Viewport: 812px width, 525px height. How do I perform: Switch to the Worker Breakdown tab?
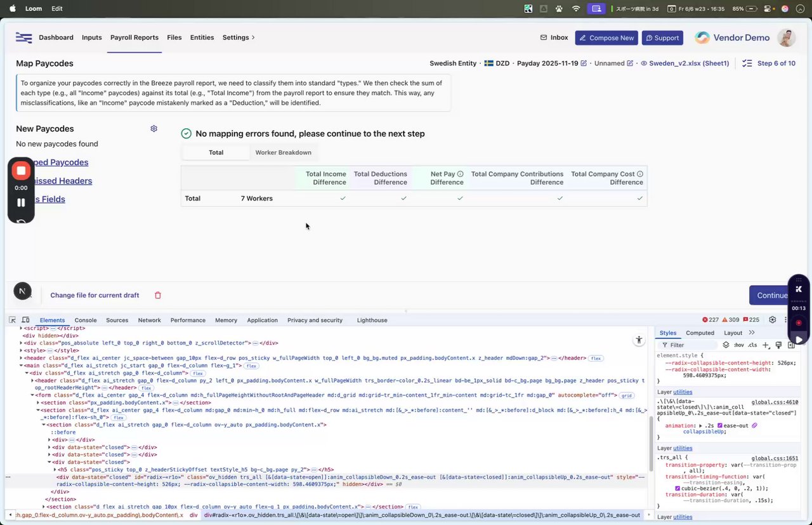283,152
